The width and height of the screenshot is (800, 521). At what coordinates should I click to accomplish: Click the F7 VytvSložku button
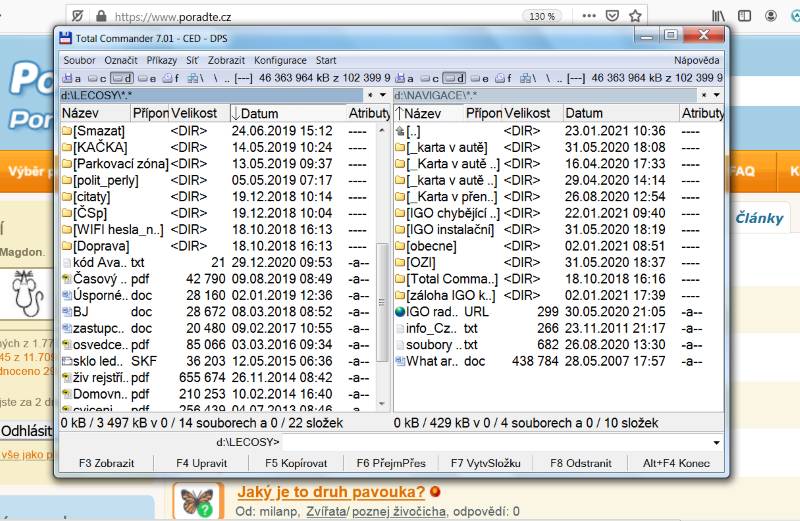(486, 463)
